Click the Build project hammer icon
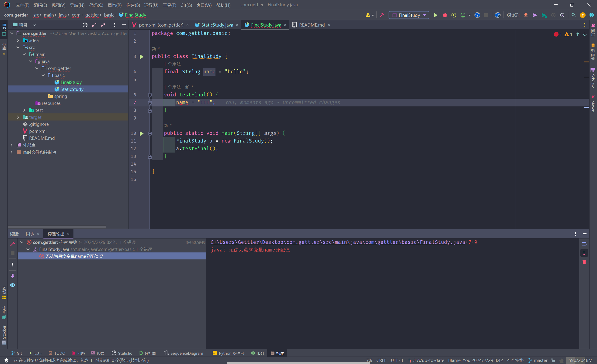This screenshot has width=597, height=364. pos(382,15)
